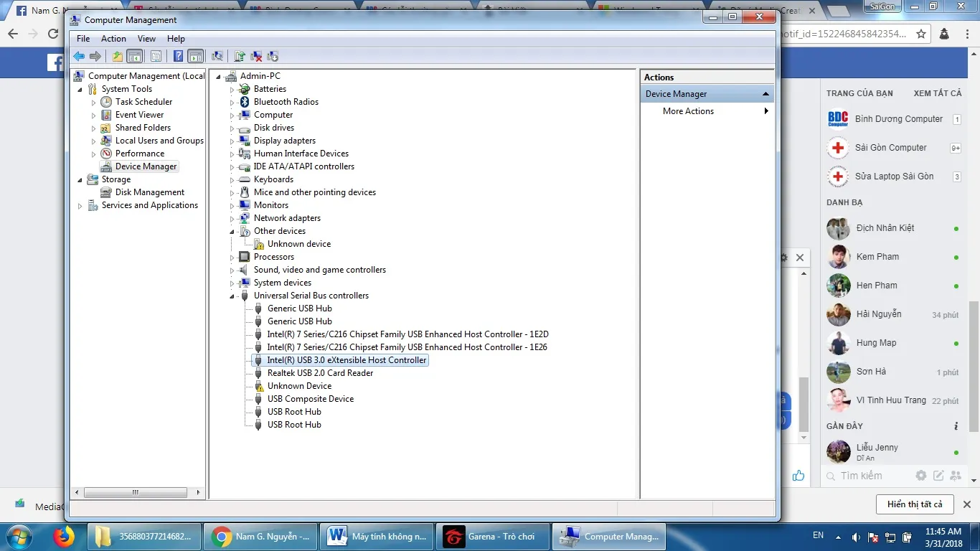
Task: Collapse the Other devices node
Action: [232, 231]
